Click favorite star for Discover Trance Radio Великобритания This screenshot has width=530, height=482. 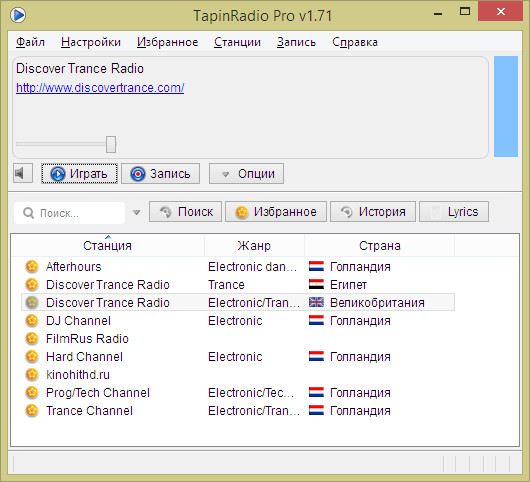32,303
